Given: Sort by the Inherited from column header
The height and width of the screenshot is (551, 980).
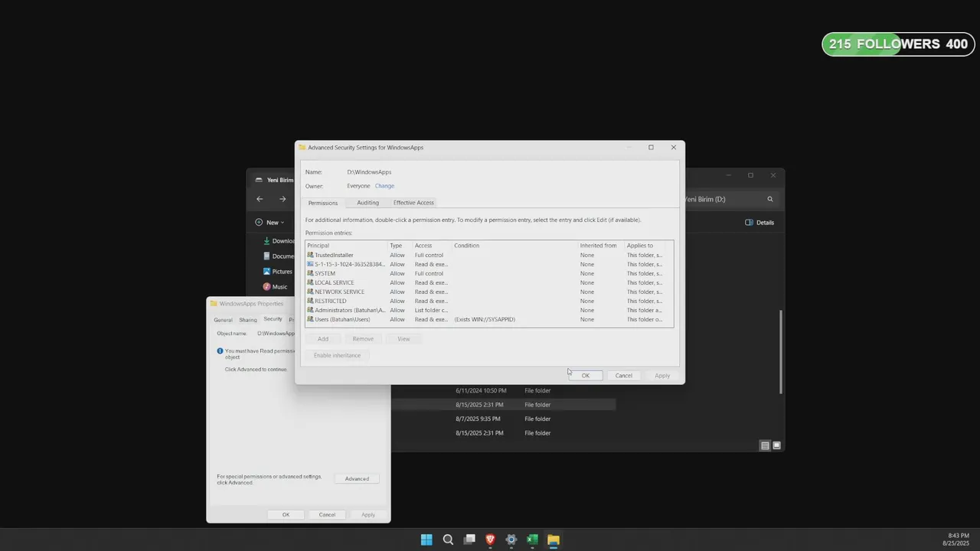Looking at the screenshot, I should point(601,246).
